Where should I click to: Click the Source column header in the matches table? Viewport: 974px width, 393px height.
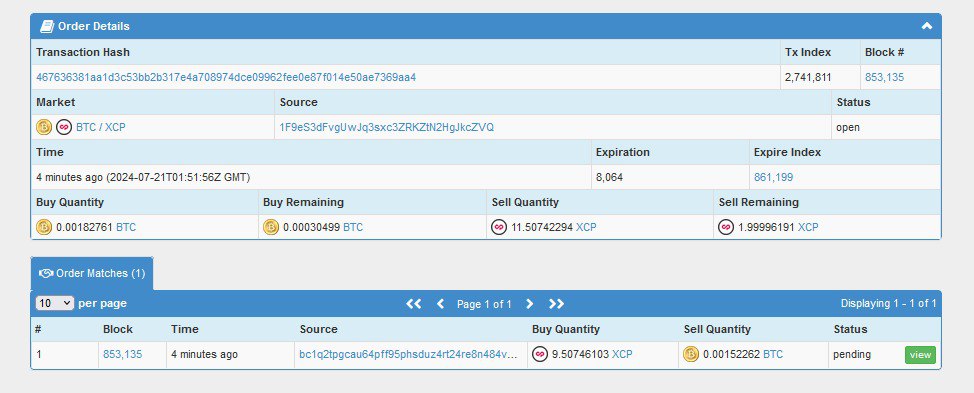pyautogui.click(x=319, y=329)
